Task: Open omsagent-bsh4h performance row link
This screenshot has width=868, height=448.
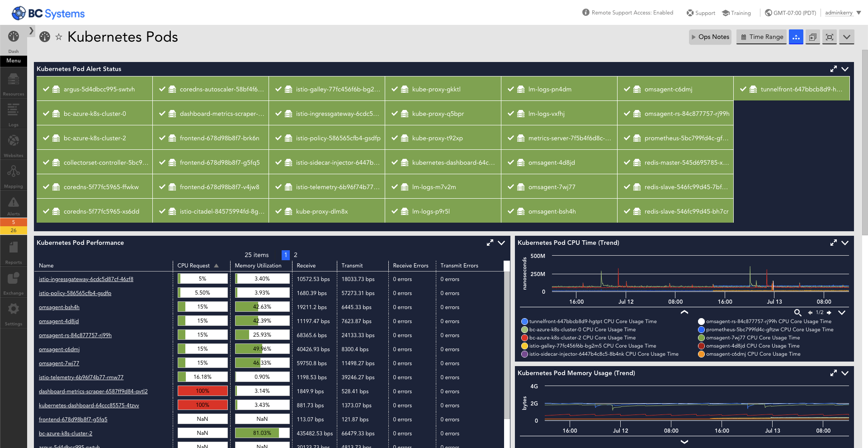Action: [x=59, y=307]
